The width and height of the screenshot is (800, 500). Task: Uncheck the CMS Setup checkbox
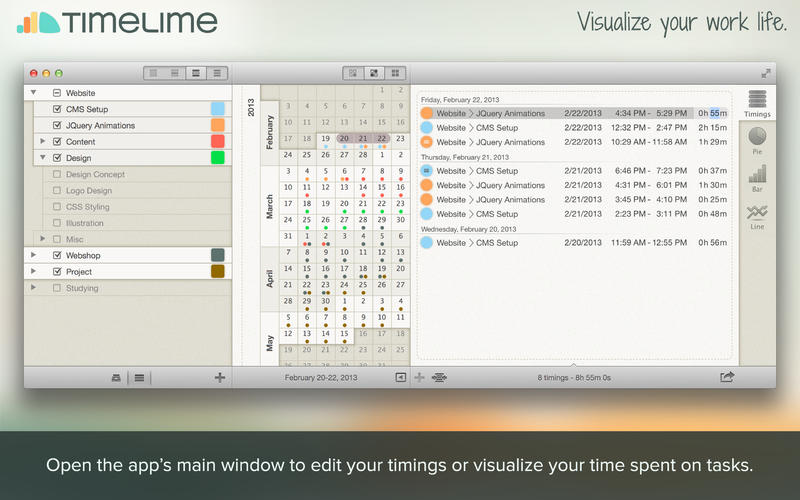pyautogui.click(x=57, y=109)
